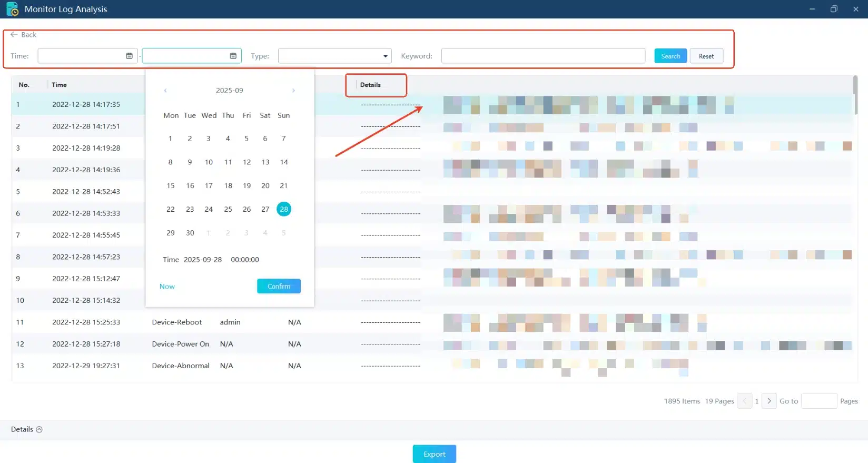Click the Search button
Image resolution: width=868 pixels, height=463 pixels.
click(x=670, y=56)
